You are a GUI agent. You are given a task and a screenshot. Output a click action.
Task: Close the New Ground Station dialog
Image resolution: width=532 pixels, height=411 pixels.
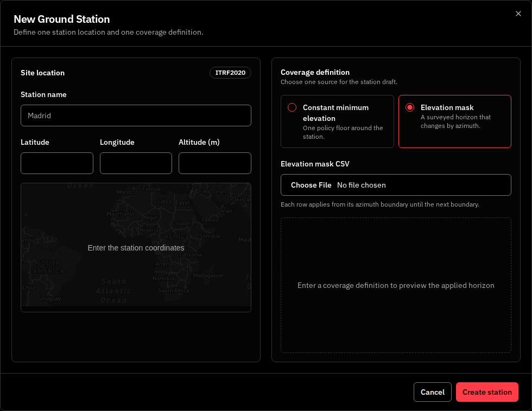518,14
